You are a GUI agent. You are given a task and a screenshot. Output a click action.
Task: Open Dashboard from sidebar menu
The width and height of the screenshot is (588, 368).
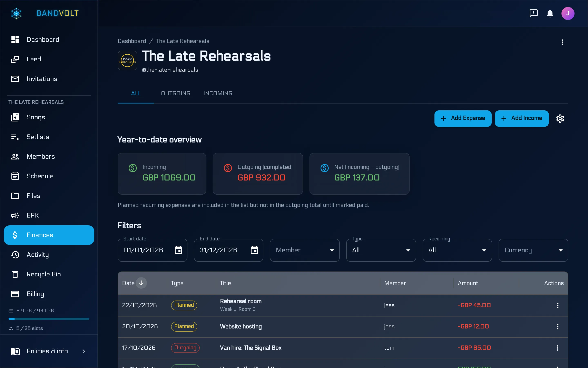[49, 39]
